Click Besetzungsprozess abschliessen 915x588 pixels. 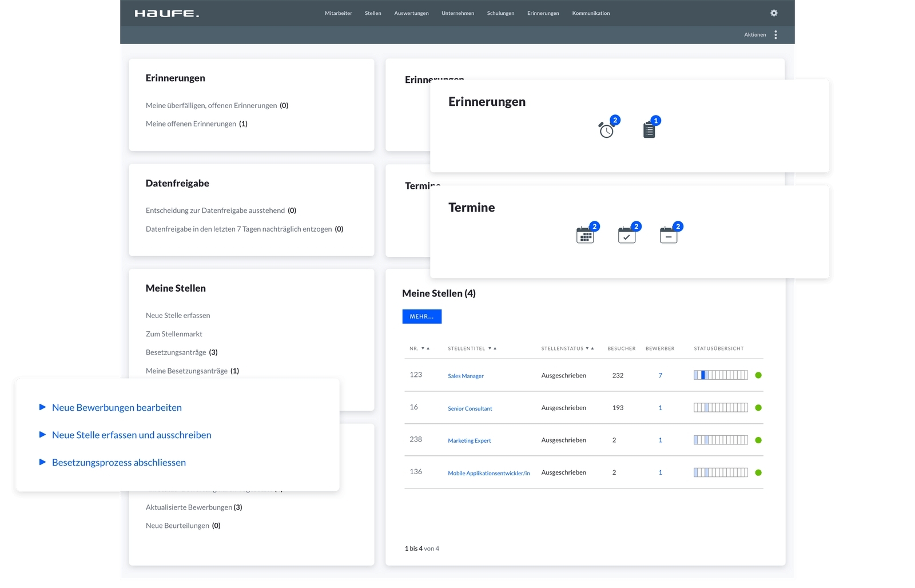(119, 462)
